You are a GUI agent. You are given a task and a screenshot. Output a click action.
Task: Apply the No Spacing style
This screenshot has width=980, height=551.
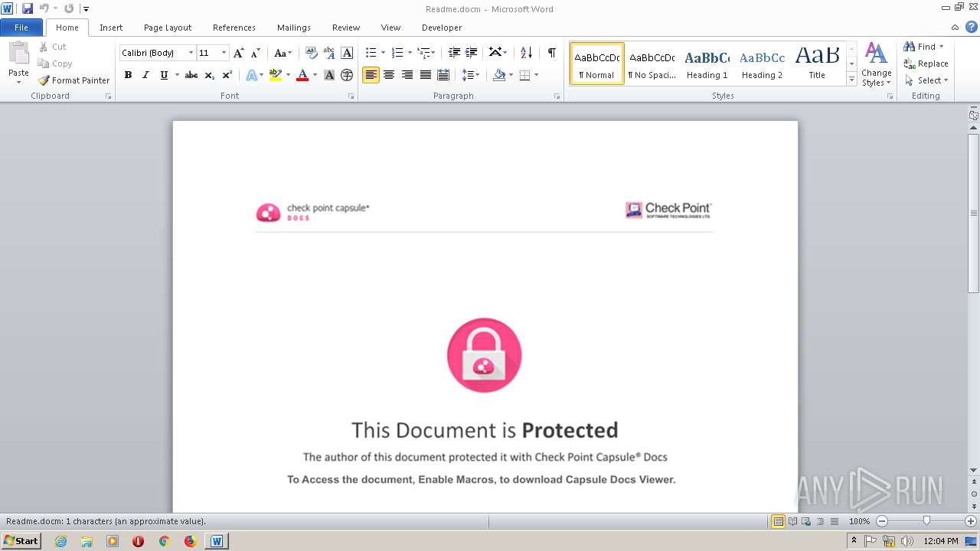[x=652, y=64]
